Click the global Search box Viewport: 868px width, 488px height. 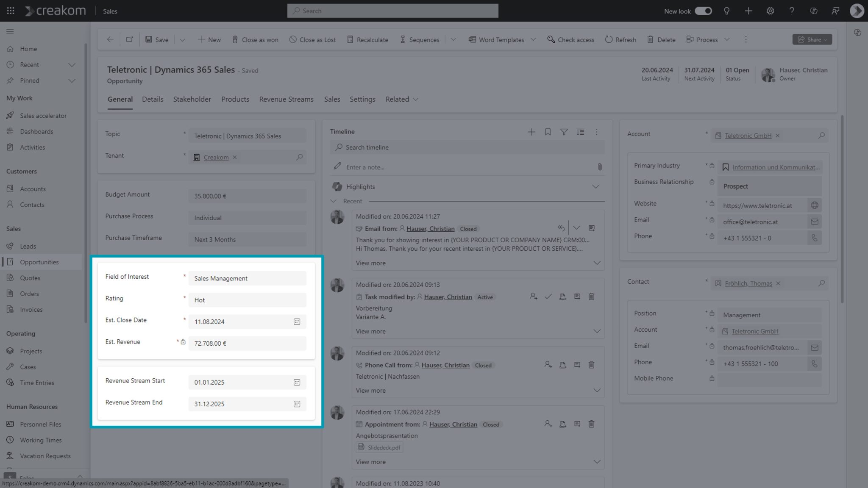point(392,11)
